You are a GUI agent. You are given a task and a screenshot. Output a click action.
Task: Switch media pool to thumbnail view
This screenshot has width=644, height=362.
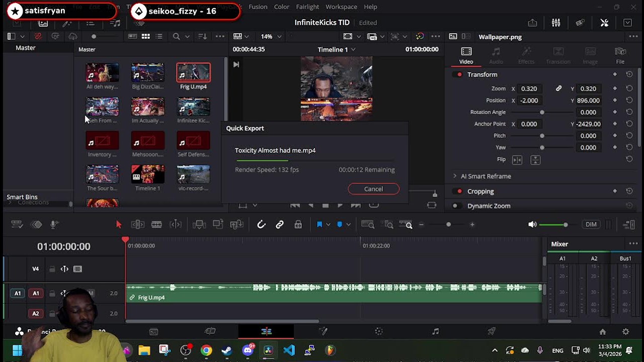click(145, 37)
